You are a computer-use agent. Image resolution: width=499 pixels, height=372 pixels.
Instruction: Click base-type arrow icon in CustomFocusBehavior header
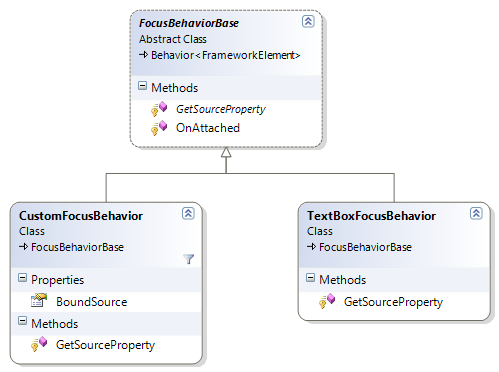[x=23, y=247]
